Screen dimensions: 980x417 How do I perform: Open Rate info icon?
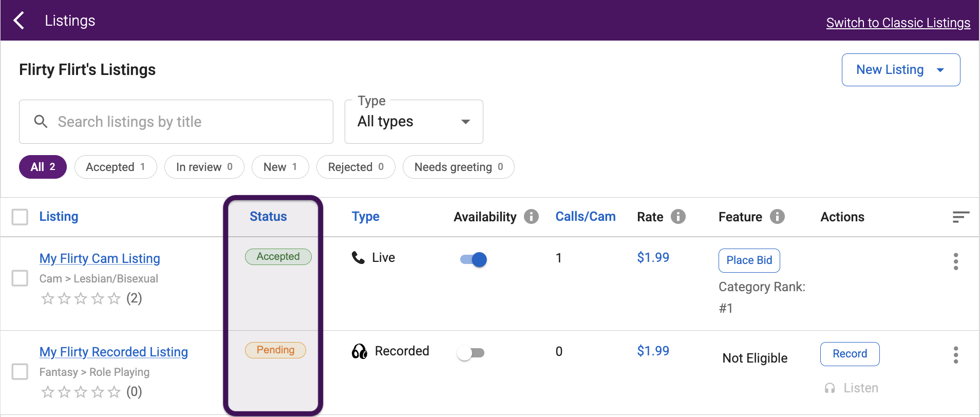pos(678,217)
